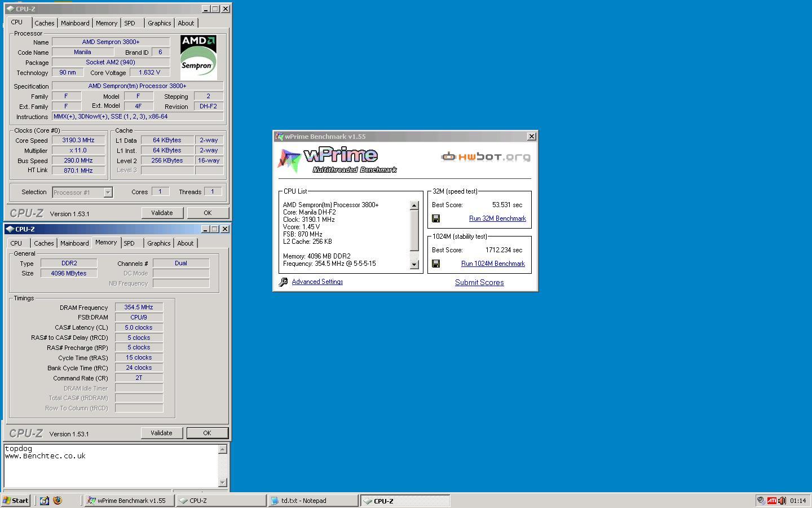
Task: Open Mainboard tab in top CPU-Z
Action: tap(75, 23)
